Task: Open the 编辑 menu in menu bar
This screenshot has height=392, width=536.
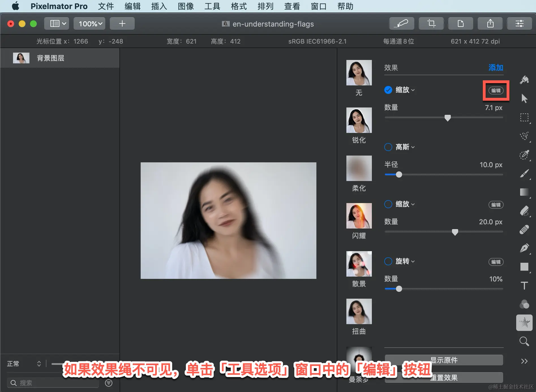Action: click(x=132, y=6)
